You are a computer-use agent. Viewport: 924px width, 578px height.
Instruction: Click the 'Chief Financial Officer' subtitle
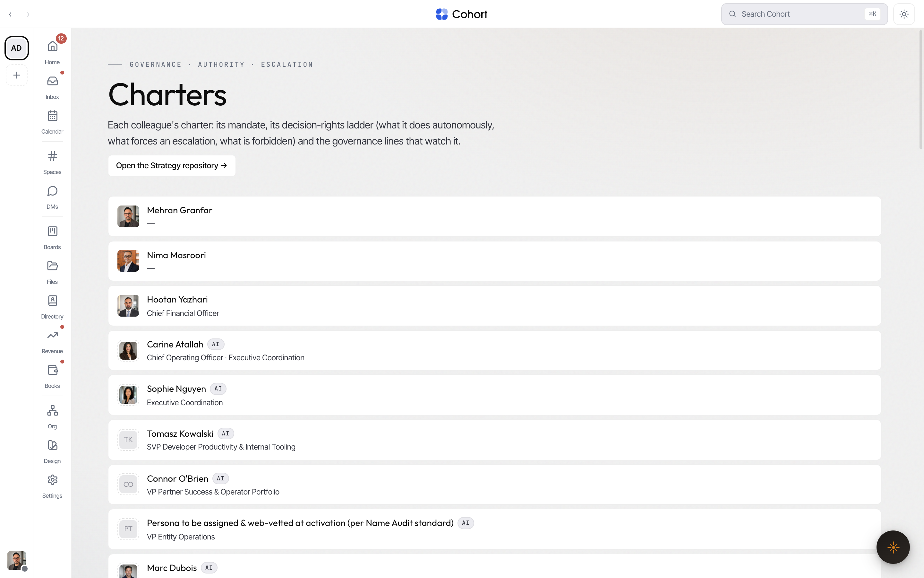183,313
